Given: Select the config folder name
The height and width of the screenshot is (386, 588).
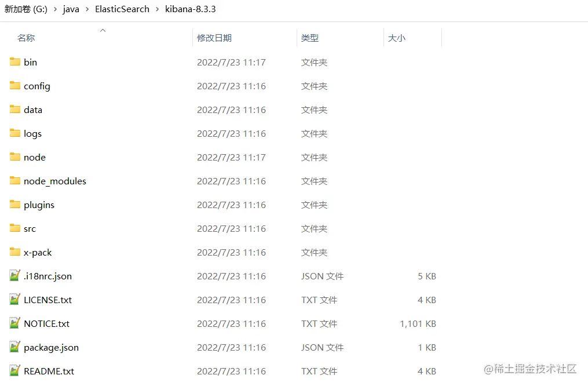Looking at the screenshot, I should 36,86.
